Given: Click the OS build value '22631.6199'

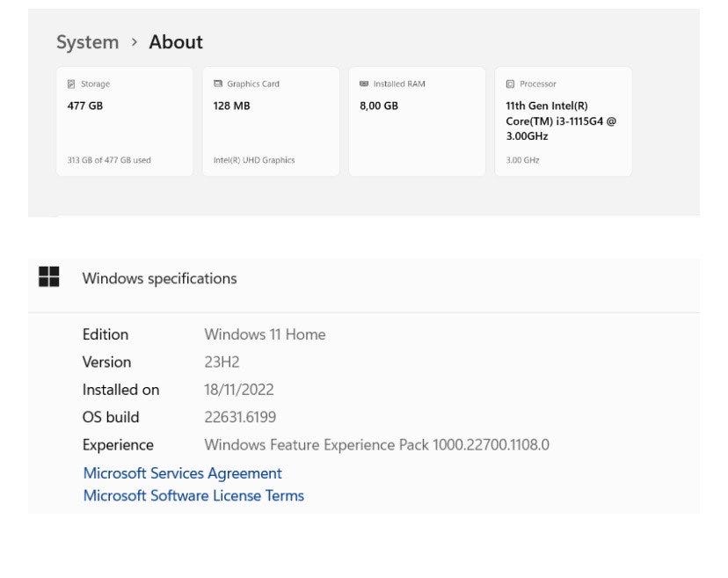Looking at the screenshot, I should tap(240, 417).
